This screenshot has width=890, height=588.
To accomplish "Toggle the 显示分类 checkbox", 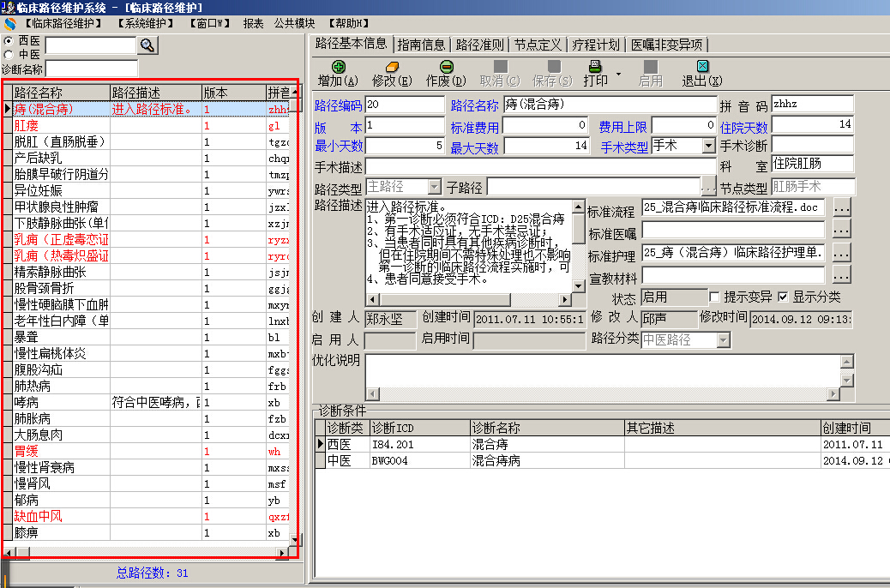I will click(784, 297).
